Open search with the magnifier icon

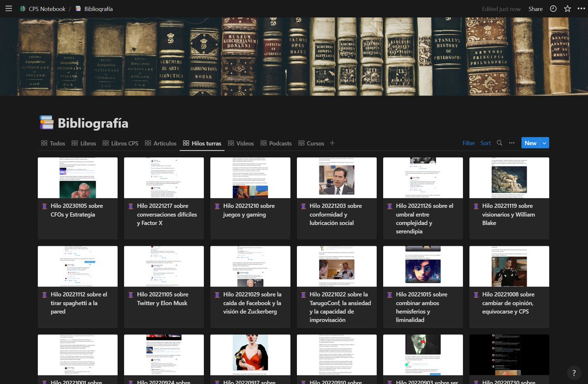coord(499,143)
